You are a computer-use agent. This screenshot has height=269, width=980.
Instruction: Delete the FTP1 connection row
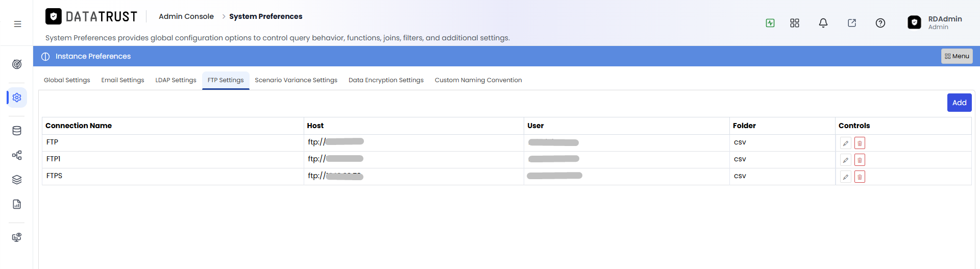pyautogui.click(x=860, y=160)
